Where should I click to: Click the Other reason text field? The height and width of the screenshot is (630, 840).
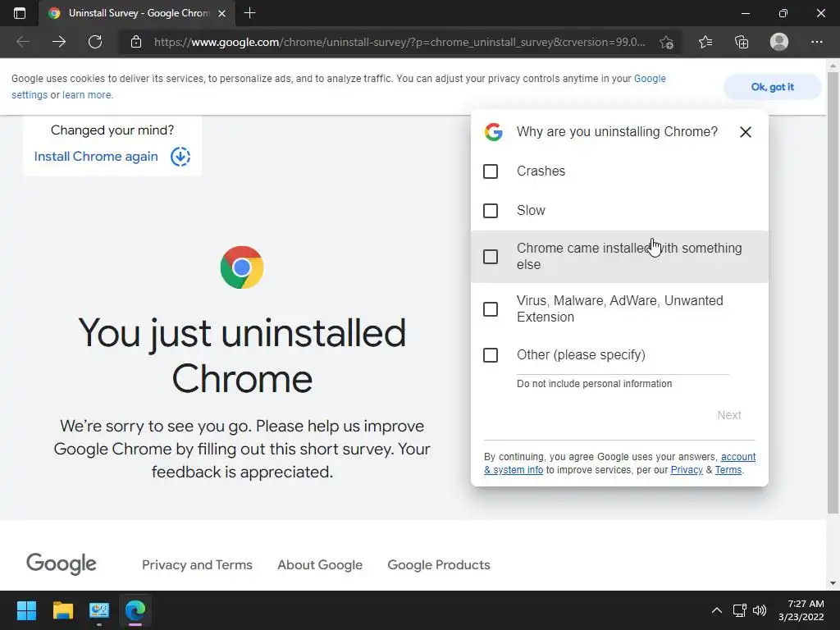[x=623, y=370]
